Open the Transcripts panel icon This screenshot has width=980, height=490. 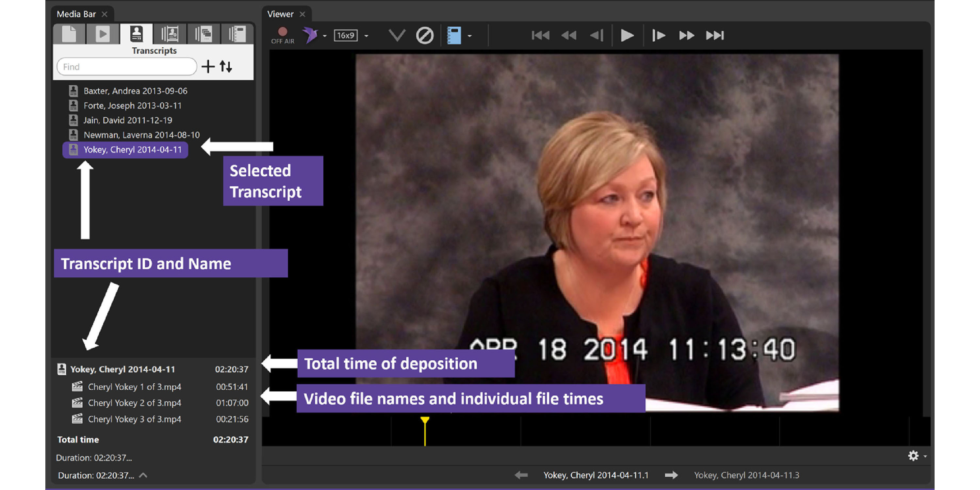[136, 34]
